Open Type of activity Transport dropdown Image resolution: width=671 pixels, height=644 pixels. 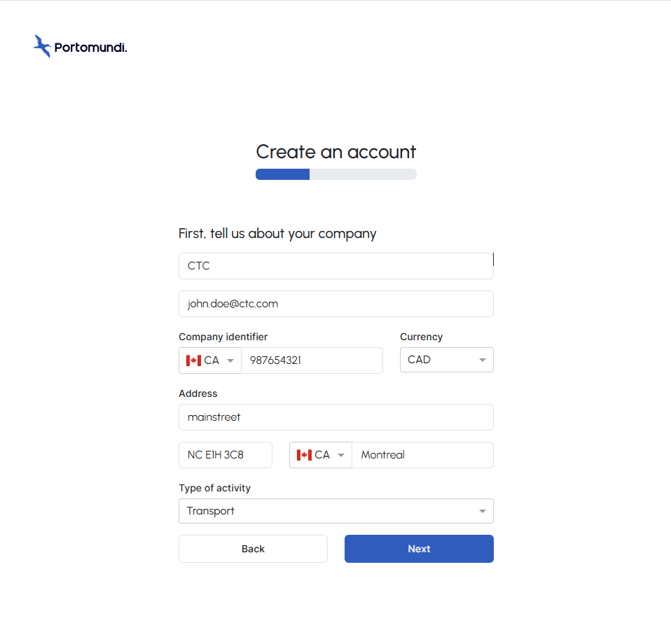(x=336, y=511)
